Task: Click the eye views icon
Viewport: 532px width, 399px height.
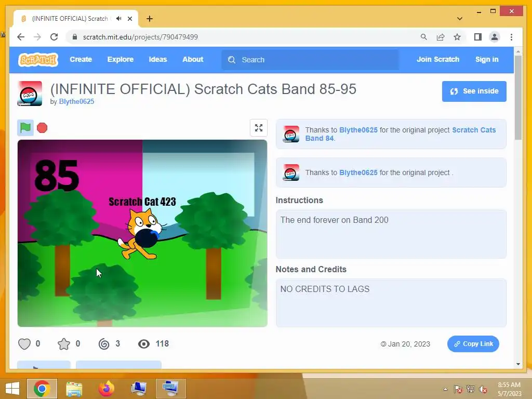Action: 144,344
